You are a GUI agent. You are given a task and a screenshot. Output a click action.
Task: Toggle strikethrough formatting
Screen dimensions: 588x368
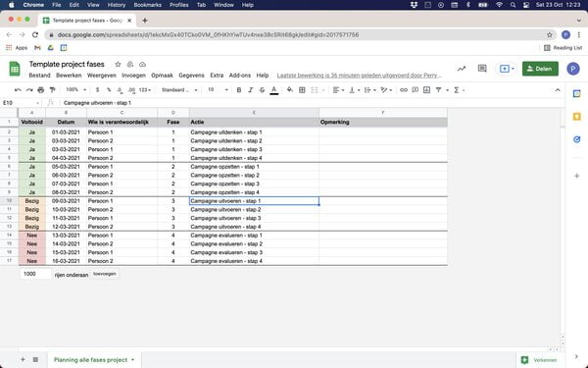[262, 90]
